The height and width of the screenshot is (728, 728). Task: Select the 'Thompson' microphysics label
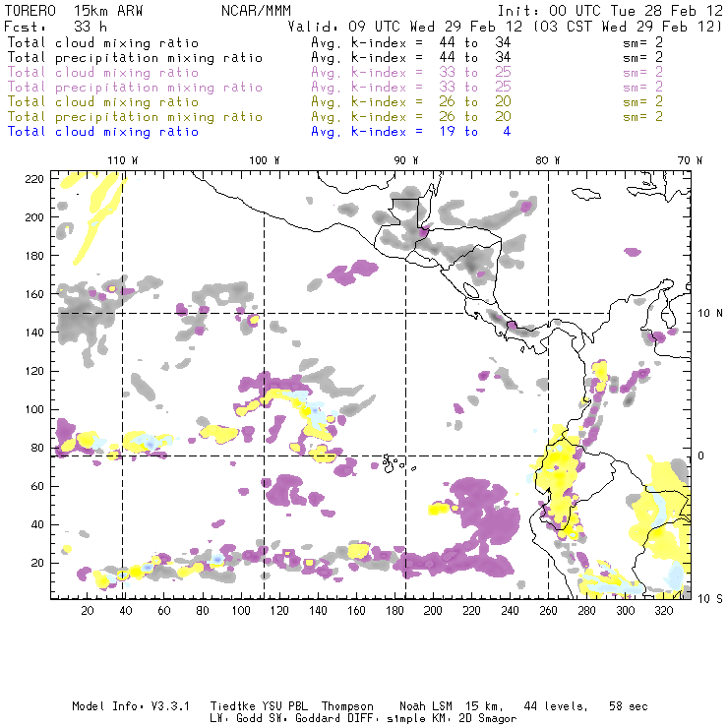(347, 706)
